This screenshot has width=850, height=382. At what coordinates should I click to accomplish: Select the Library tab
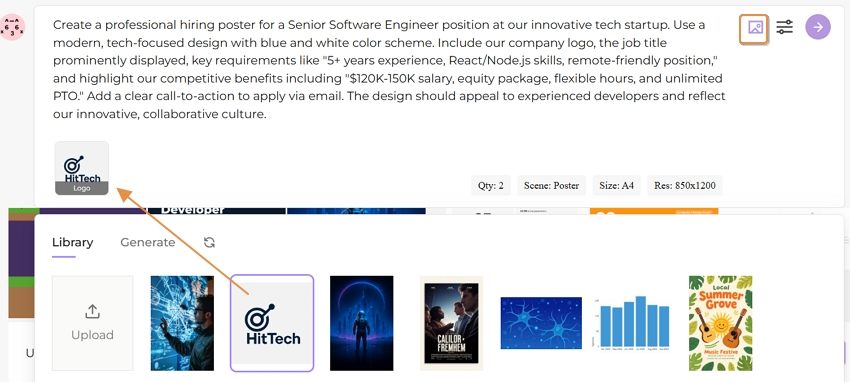[x=73, y=242]
